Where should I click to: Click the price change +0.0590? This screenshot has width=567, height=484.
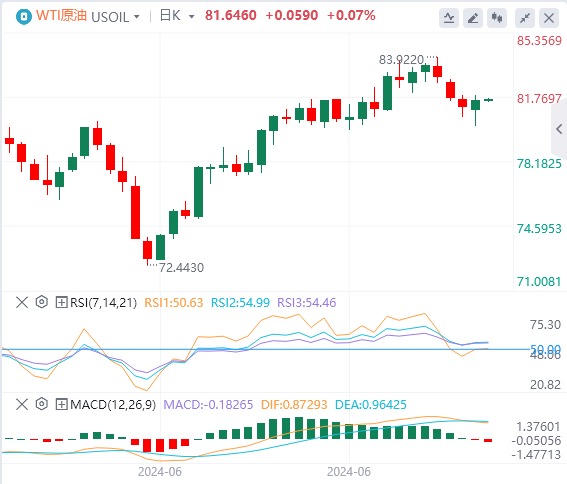pyautogui.click(x=291, y=16)
